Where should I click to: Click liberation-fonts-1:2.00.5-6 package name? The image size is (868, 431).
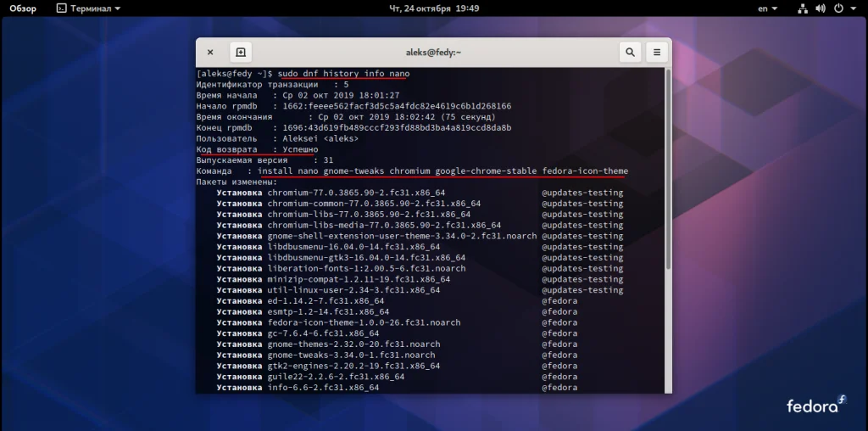[366, 268]
